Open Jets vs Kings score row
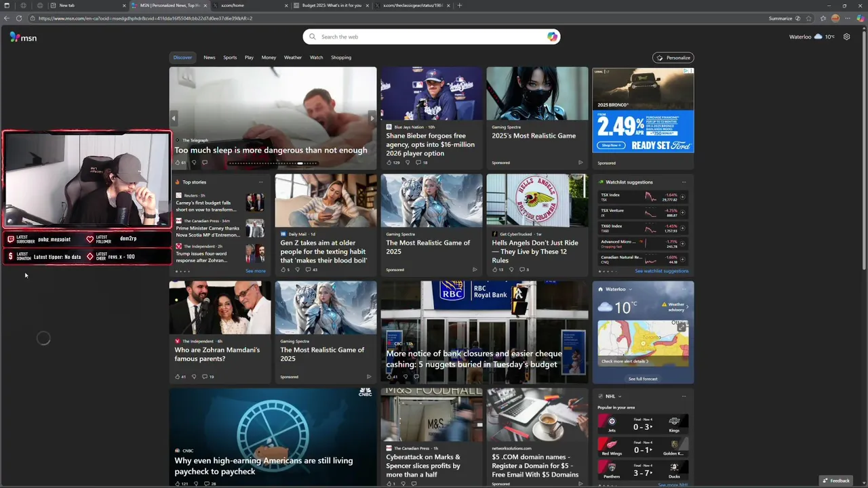868x488 pixels. coord(643,426)
